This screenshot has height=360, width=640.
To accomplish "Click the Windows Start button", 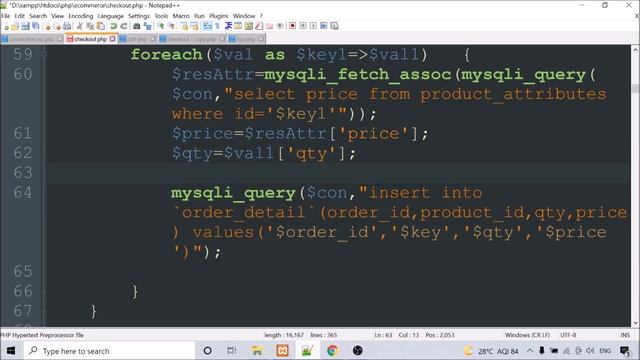I will (11, 351).
